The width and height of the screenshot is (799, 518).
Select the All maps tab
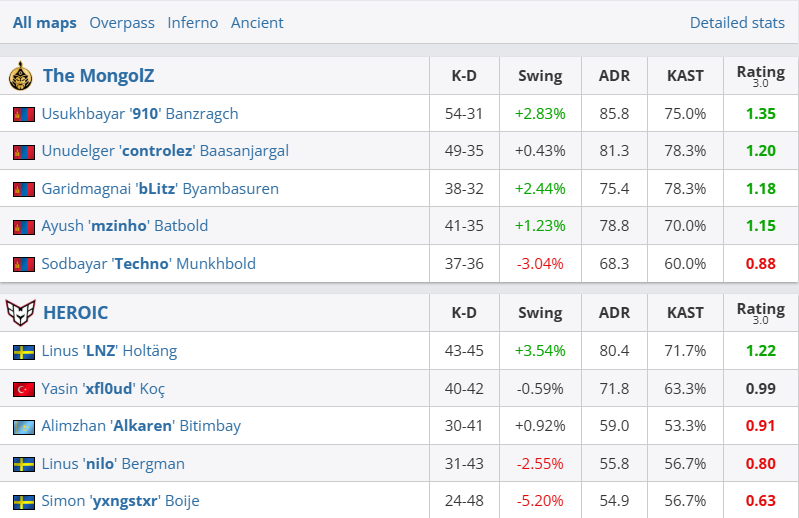point(45,22)
